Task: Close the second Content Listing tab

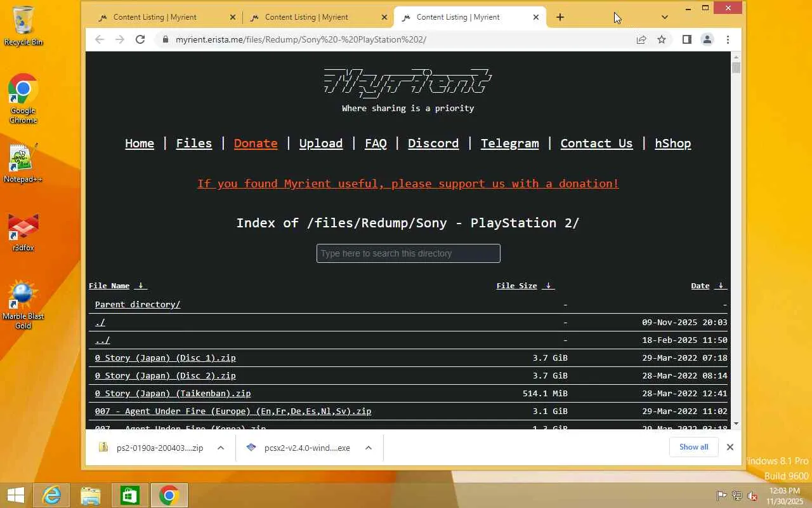Action: [384, 17]
